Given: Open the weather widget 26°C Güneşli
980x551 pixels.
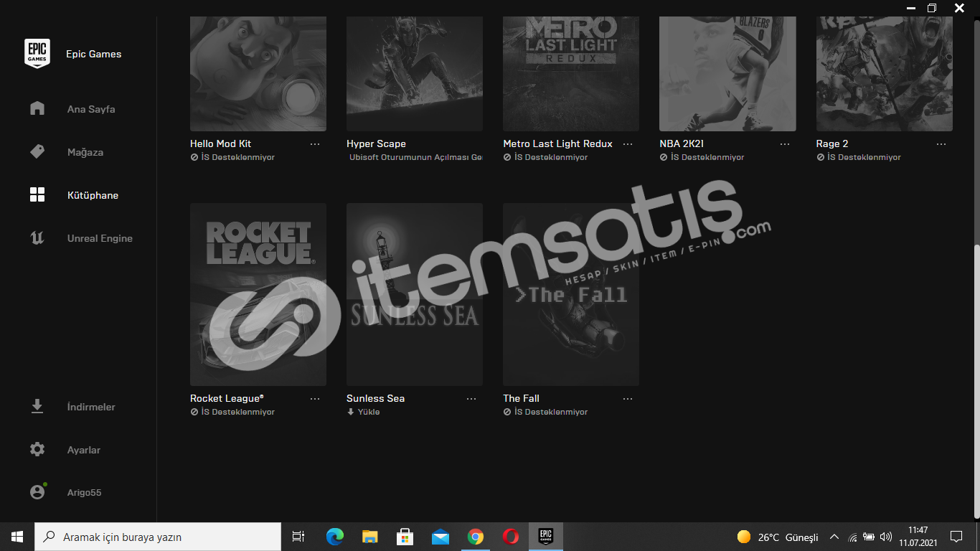Looking at the screenshot, I should click(x=778, y=537).
